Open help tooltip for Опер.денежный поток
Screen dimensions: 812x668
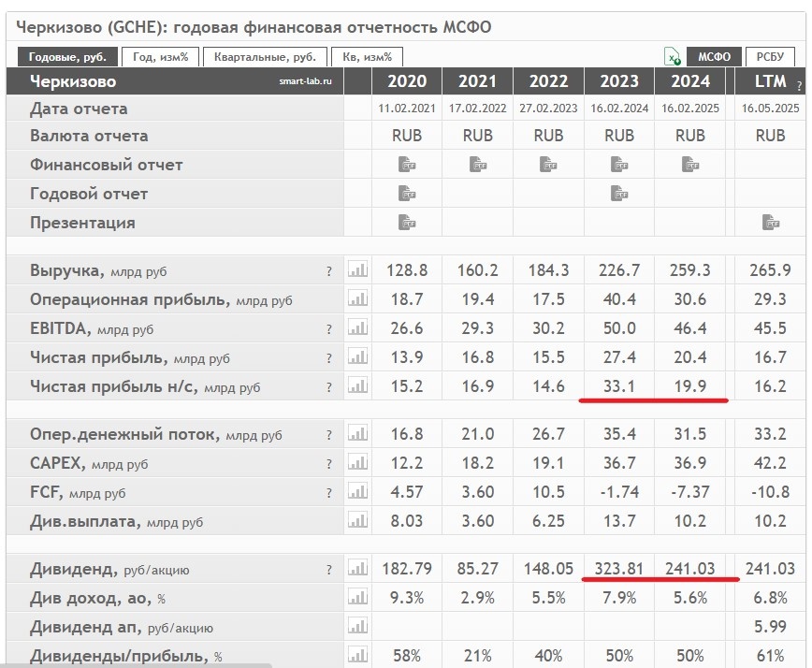click(329, 435)
